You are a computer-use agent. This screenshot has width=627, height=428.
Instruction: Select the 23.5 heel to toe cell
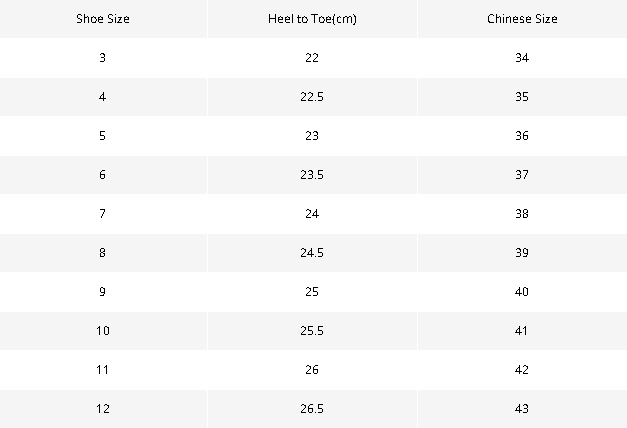tap(312, 175)
